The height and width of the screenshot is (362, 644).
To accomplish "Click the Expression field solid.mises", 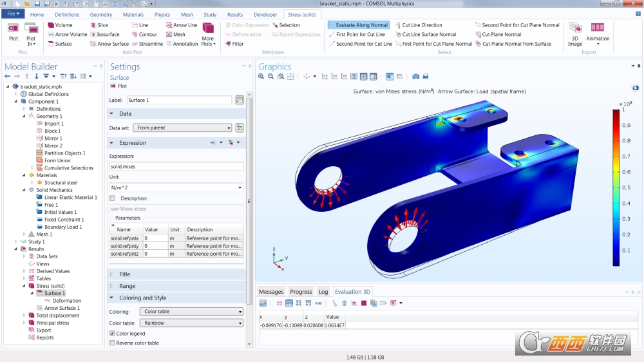I will 176,166.
